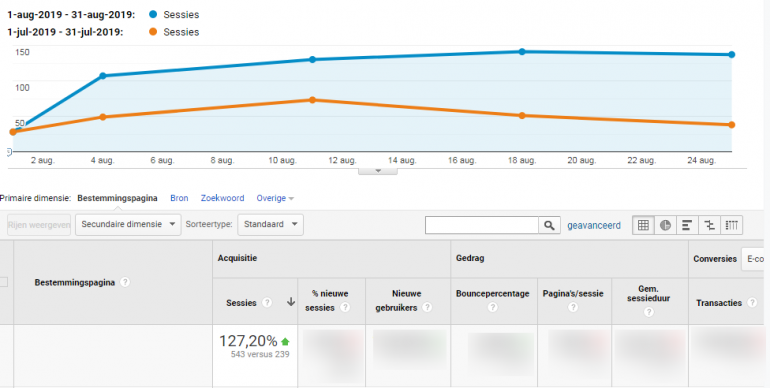
Task: Click the Rijen weergeven button
Action: [39, 225]
